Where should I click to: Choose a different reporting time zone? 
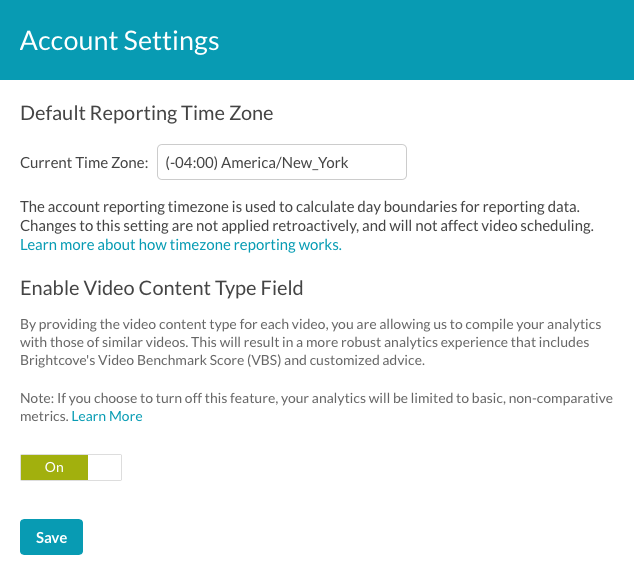[x=282, y=162]
